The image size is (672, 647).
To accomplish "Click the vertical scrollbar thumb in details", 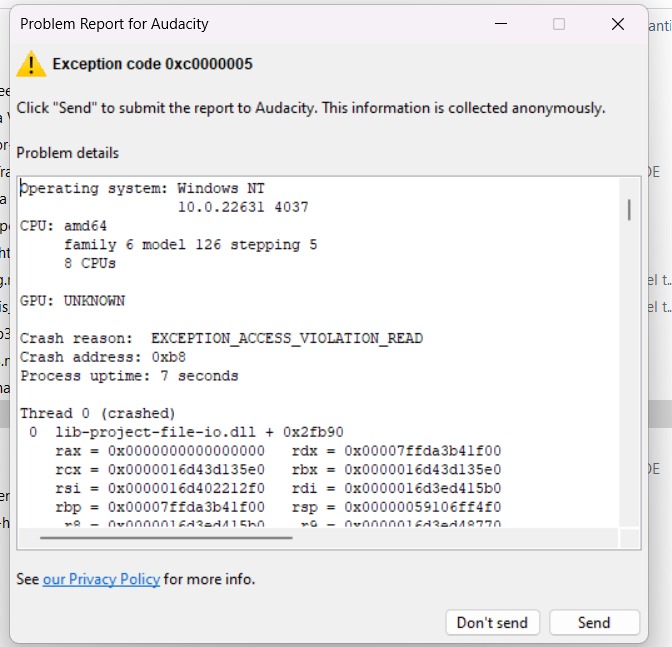I will (629, 210).
